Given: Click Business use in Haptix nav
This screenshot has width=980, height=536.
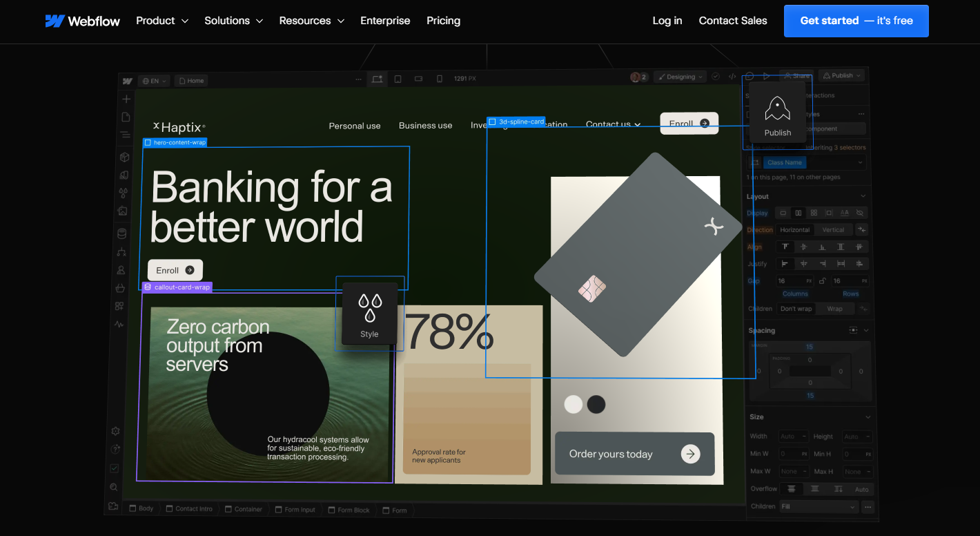Looking at the screenshot, I should tap(426, 125).
